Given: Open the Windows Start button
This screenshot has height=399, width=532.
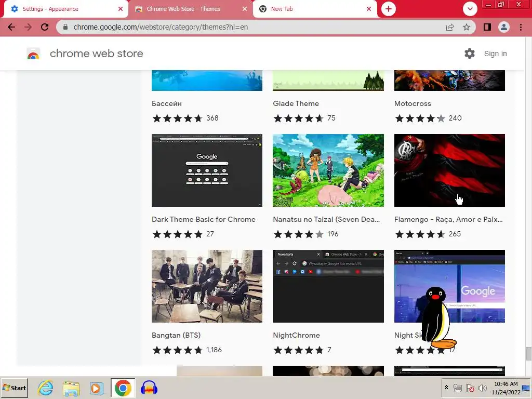Looking at the screenshot, I should [x=14, y=388].
